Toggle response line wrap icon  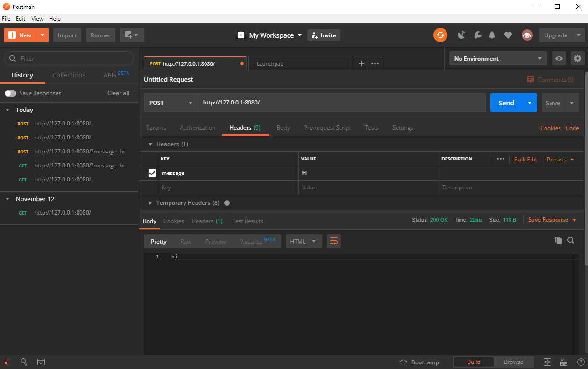pos(334,241)
